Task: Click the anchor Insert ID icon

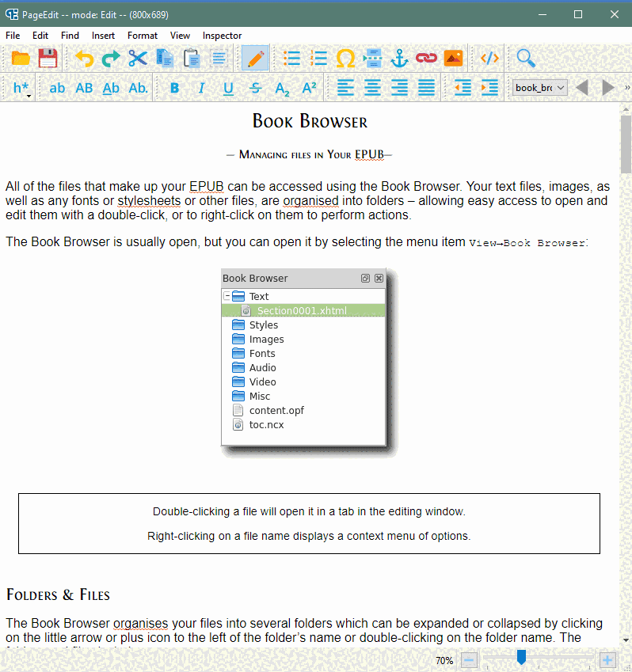Action: (x=399, y=58)
